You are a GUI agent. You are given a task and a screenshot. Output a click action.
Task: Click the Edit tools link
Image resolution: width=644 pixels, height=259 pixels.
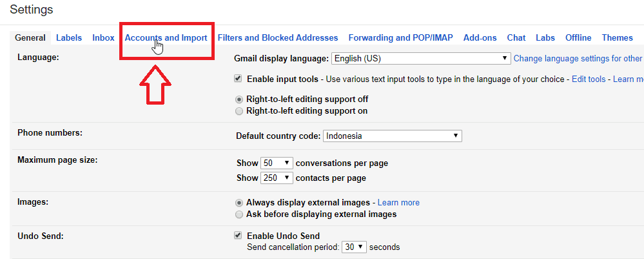pos(589,79)
